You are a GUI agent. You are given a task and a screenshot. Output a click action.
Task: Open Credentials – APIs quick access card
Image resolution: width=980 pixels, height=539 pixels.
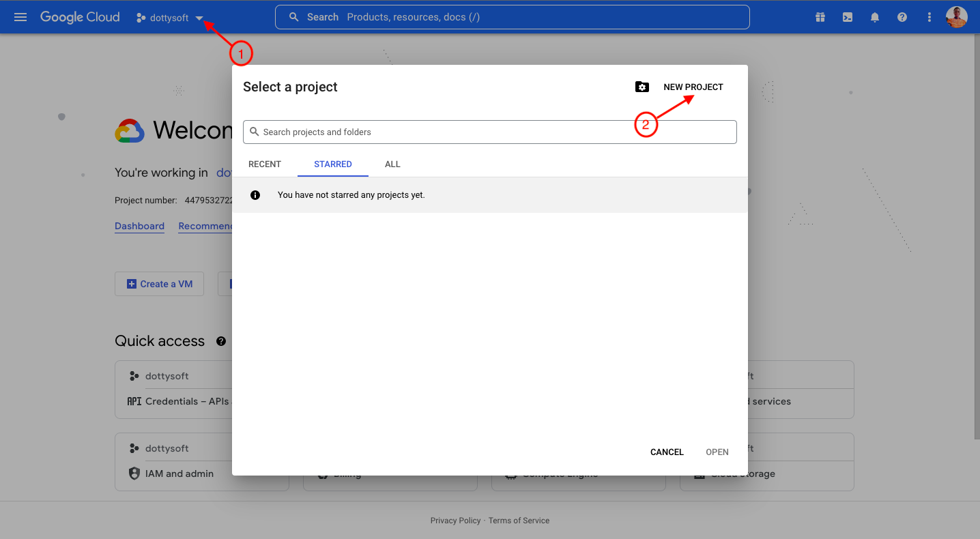coord(174,390)
